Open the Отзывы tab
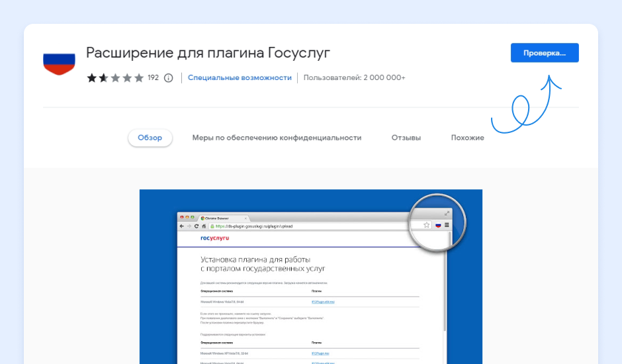 pyautogui.click(x=406, y=138)
